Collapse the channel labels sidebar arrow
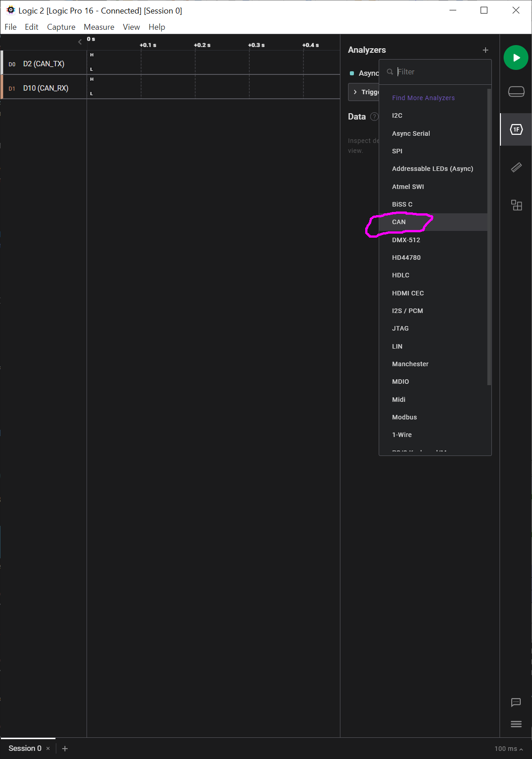Viewport: 532px width, 759px height. tap(80, 42)
